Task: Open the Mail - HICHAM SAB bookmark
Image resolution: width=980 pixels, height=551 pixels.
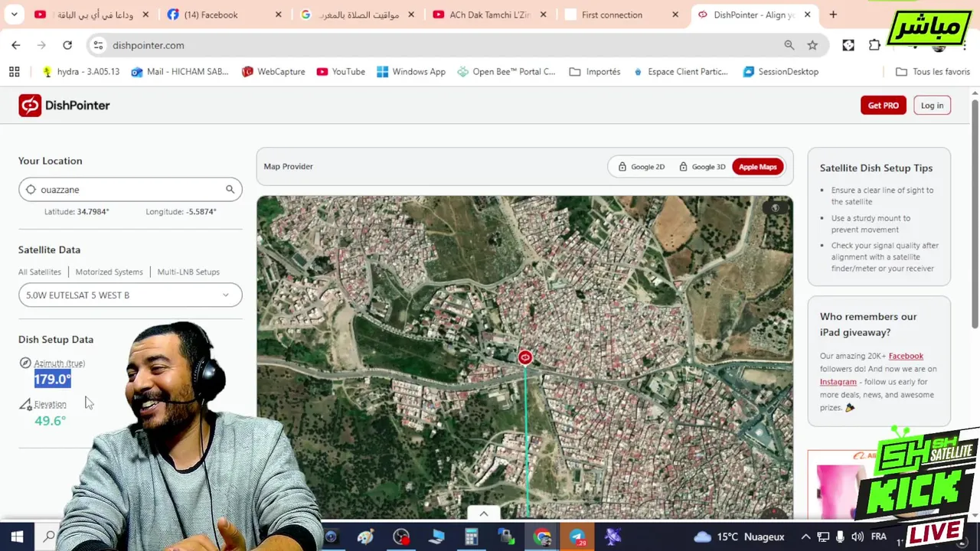Action: coord(180,71)
